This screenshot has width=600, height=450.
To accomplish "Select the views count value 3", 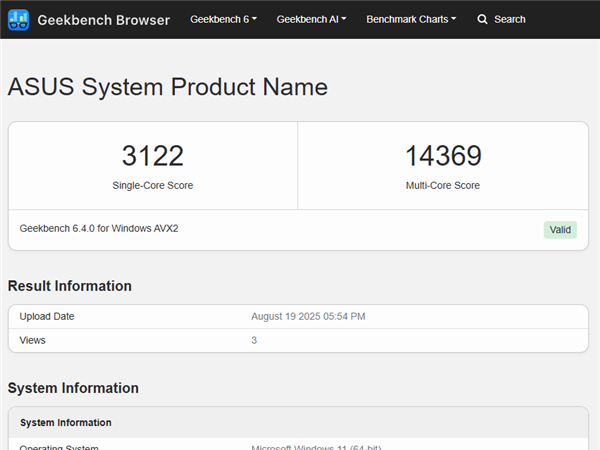I will 254,340.
